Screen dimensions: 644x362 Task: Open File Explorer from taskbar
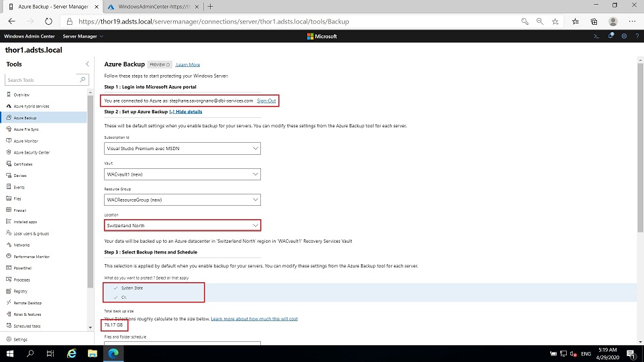93,353
